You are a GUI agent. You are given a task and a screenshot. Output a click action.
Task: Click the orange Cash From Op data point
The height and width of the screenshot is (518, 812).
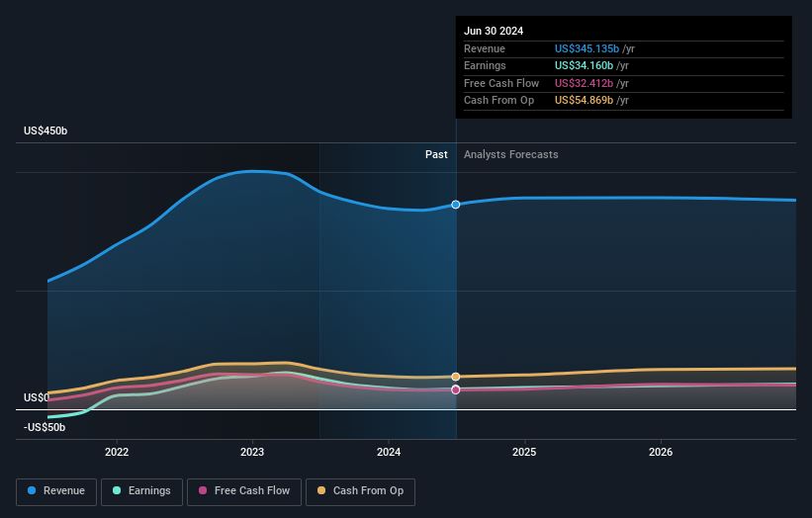[455, 377]
